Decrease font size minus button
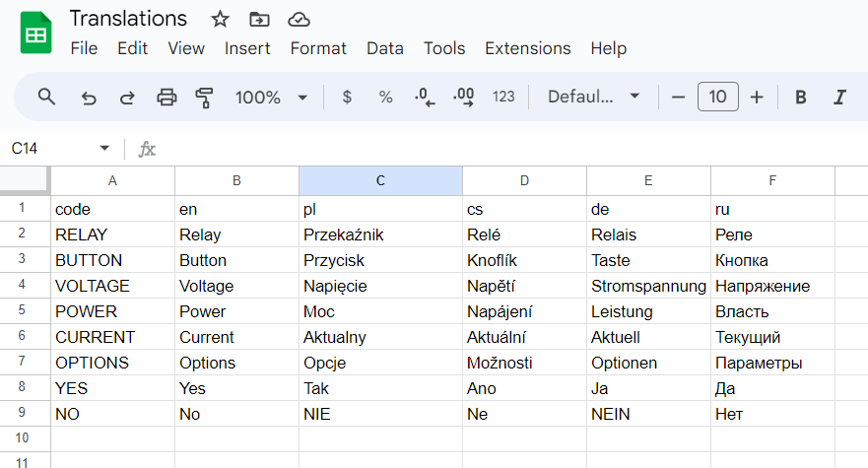868x468 pixels. tap(678, 98)
